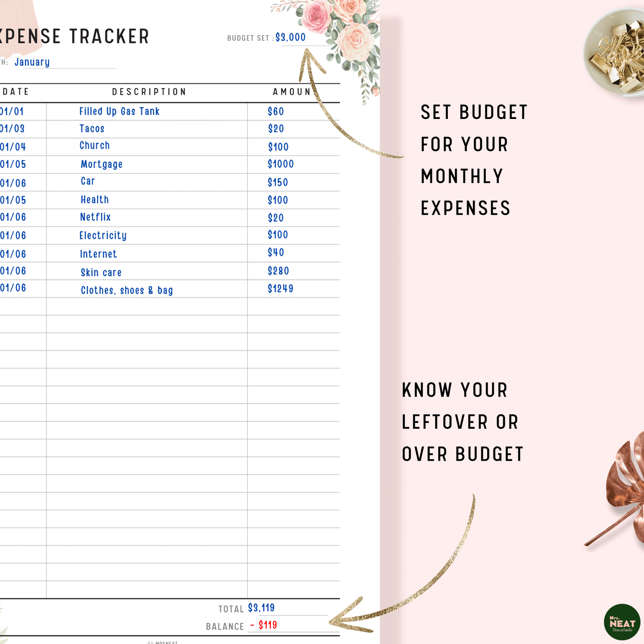Click the Skin care $280 amount
Image resolution: width=644 pixels, height=644 pixels.
(x=279, y=271)
